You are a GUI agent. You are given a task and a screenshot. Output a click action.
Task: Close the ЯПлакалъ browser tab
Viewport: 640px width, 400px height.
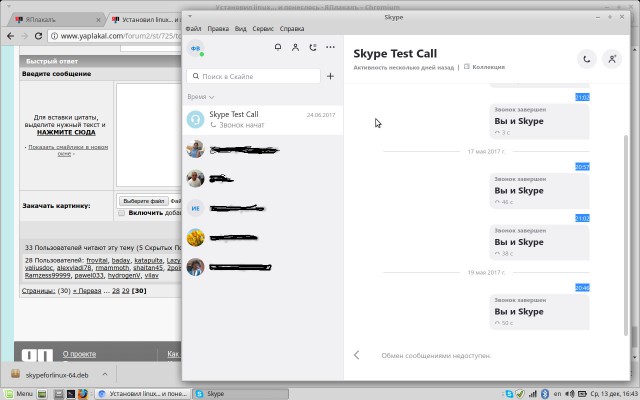pos(98,20)
